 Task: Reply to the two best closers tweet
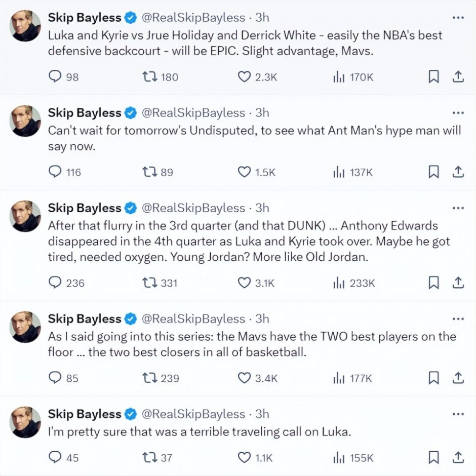55,378
